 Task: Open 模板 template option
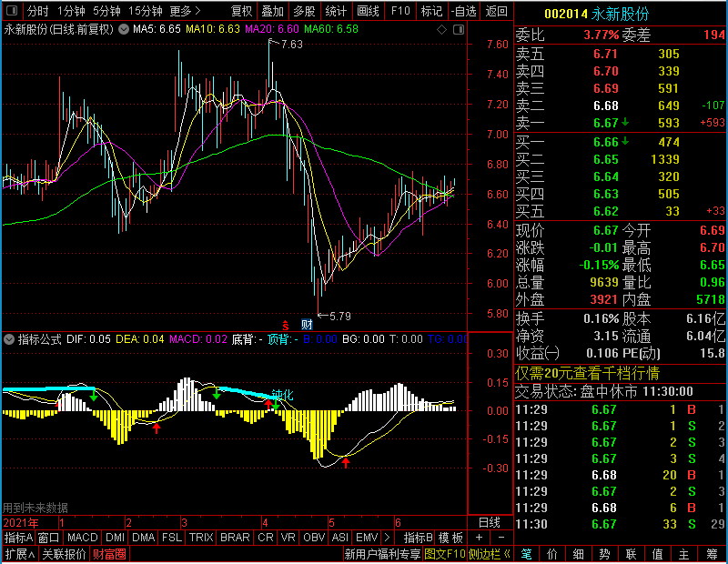coord(450,538)
